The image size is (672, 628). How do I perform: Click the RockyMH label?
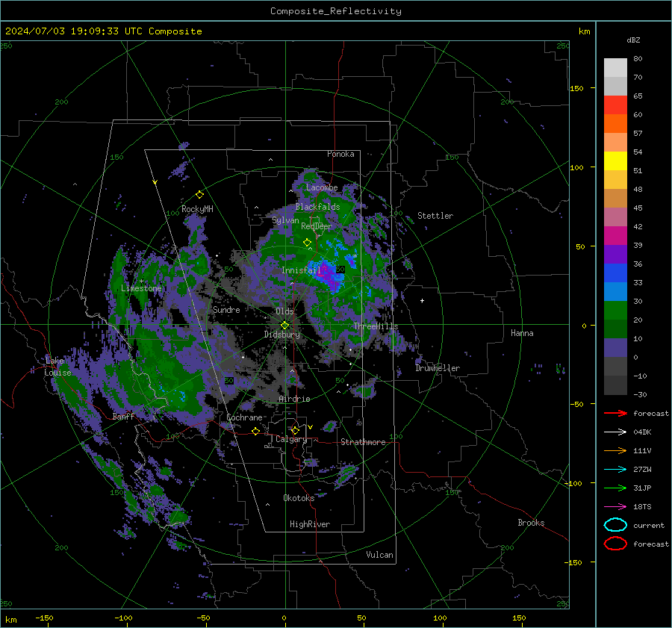point(197,209)
